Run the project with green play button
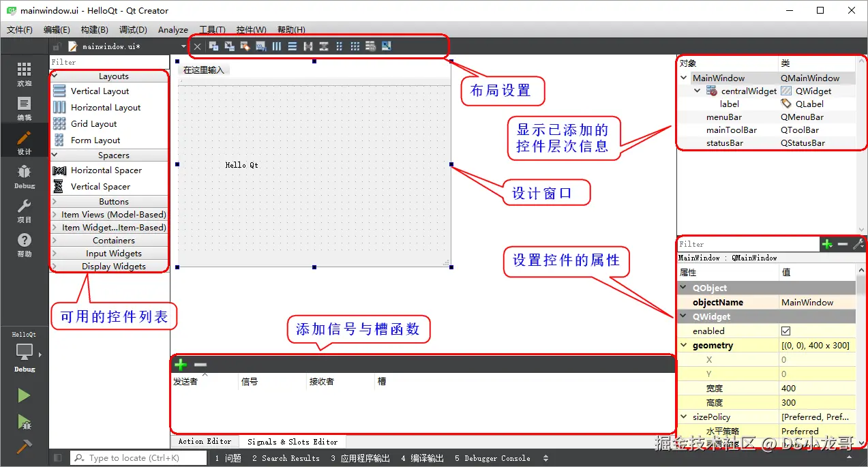The height and width of the screenshot is (467, 868). pos(24,395)
